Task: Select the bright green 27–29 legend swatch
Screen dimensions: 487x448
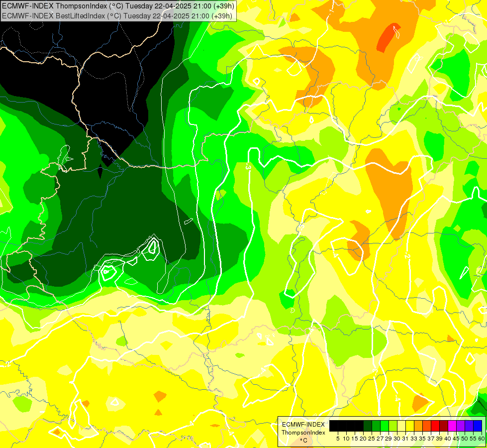Action: coord(385,426)
